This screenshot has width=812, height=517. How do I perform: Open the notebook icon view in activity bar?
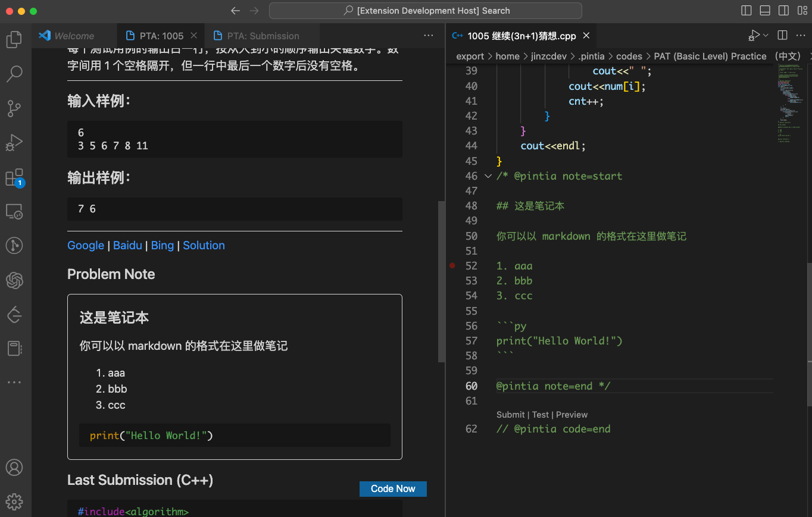coord(14,348)
